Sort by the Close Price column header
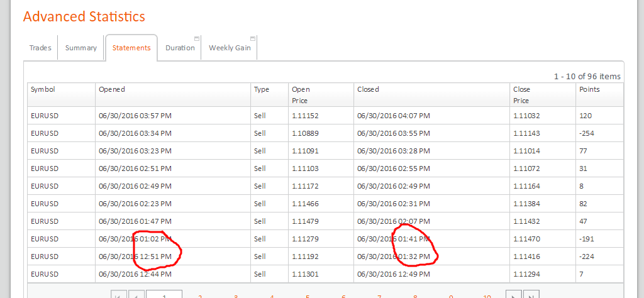This screenshot has height=298, width=644. (x=543, y=95)
